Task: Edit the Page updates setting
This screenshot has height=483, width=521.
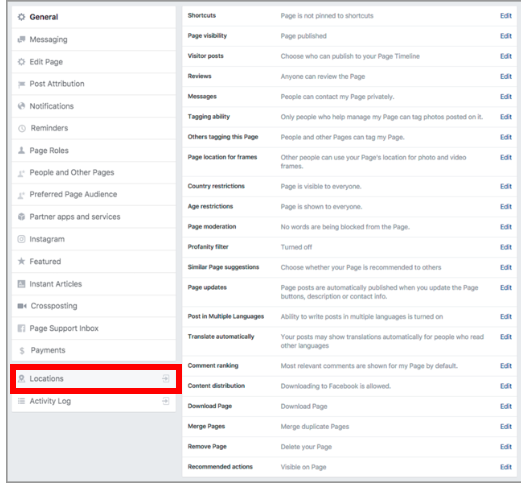Action: click(x=506, y=288)
